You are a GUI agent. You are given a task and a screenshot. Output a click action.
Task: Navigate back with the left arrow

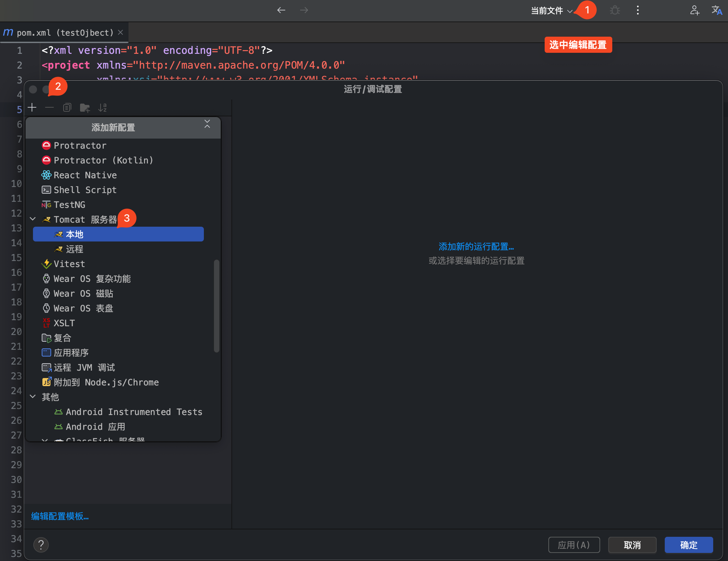point(281,10)
